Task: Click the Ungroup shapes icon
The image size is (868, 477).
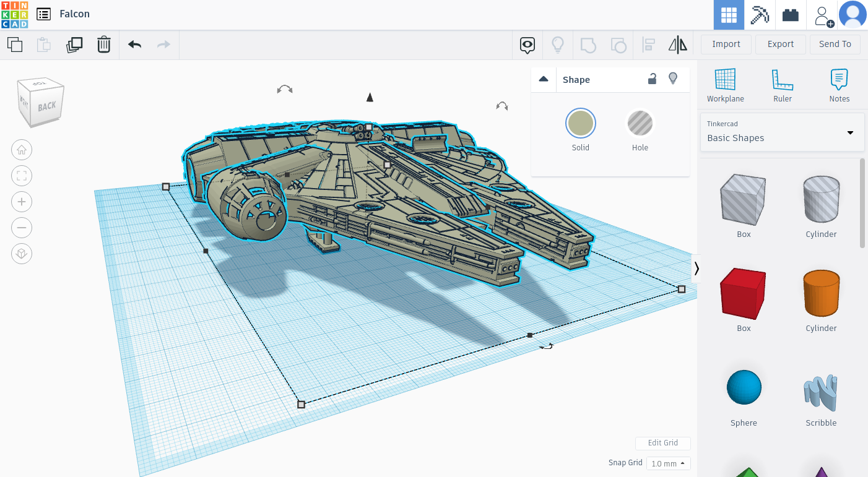Action: [618, 45]
